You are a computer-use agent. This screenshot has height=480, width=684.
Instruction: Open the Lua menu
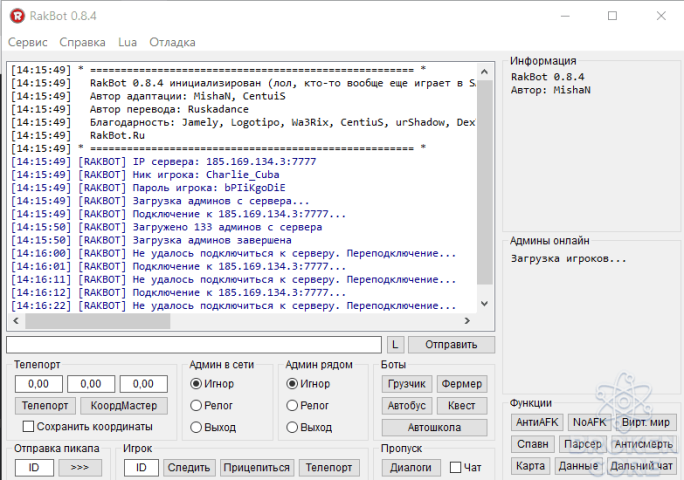point(127,42)
